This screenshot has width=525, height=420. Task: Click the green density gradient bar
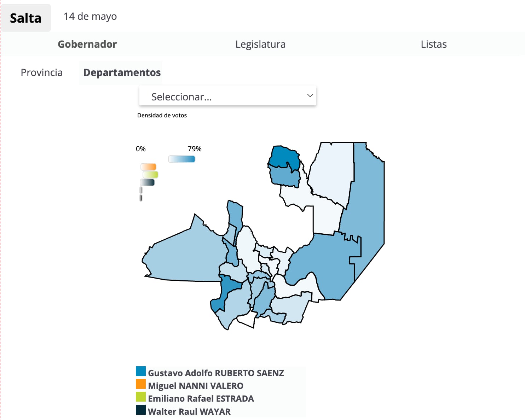pyautogui.click(x=150, y=175)
